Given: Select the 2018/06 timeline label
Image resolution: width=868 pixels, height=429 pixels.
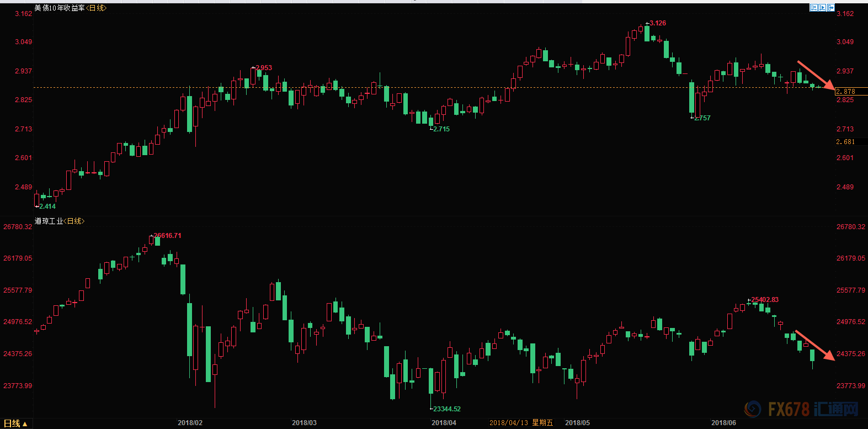Looking at the screenshot, I should click(x=723, y=423).
